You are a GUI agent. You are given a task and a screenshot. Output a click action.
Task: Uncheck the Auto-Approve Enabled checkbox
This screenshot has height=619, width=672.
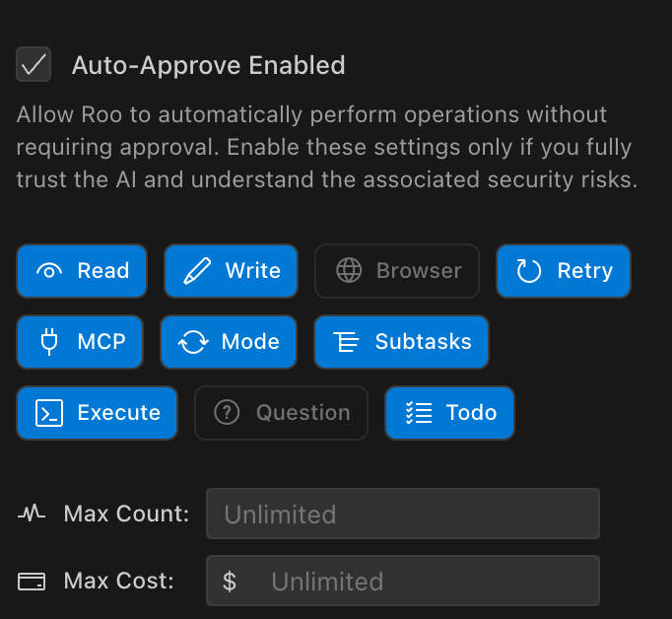tap(34, 65)
